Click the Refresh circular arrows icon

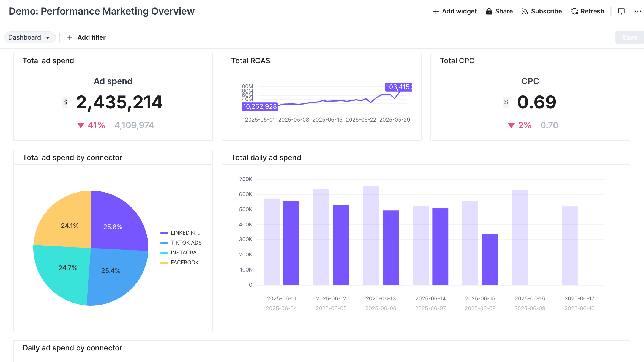pos(574,11)
